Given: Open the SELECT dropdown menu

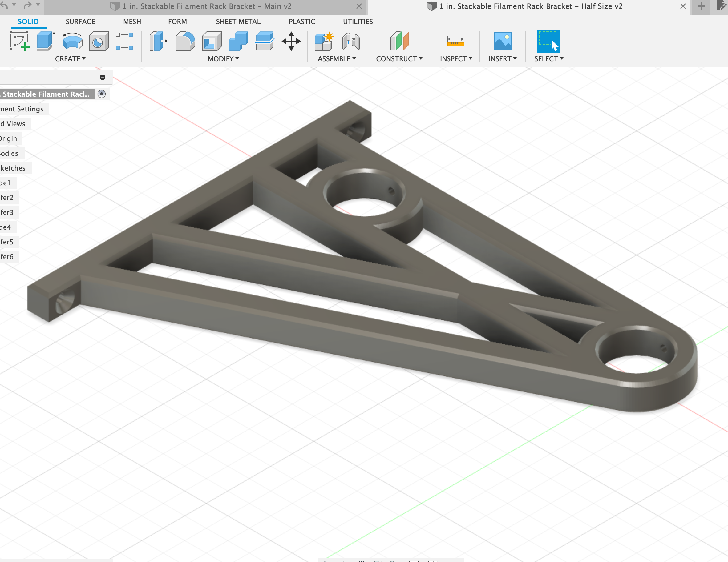Looking at the screenshot, I should pyautogui.click(x=549, y=59).
